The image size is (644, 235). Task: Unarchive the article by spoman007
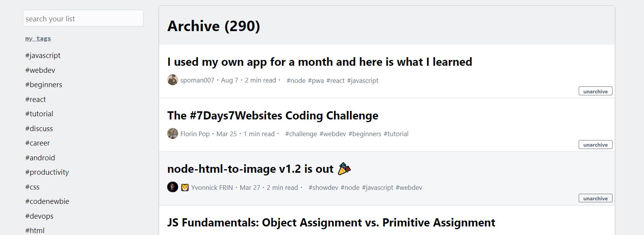tap(595, 91)
